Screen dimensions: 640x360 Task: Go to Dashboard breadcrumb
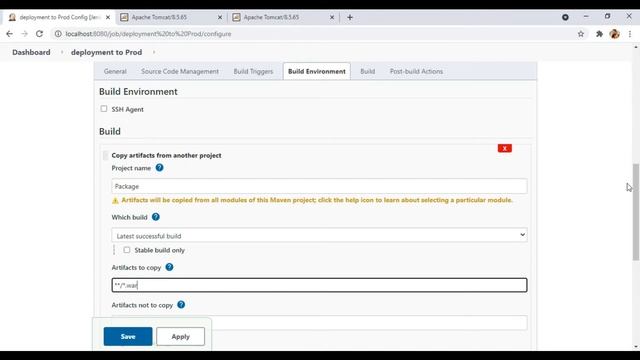[31, 52]
